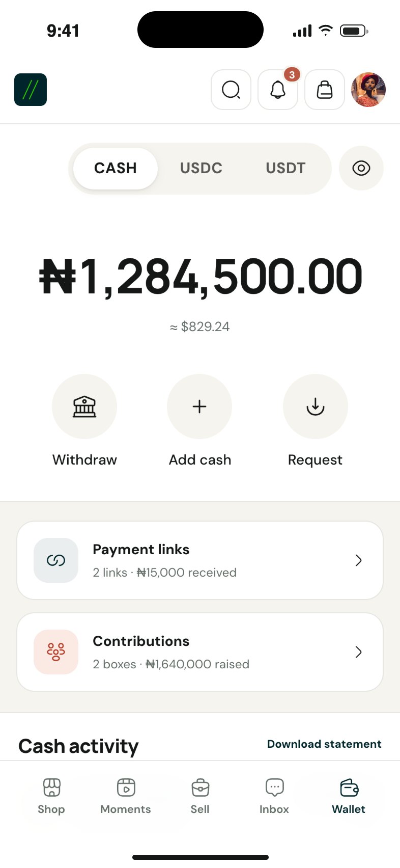The height and width of the screenshot is (868, 400).
Task: Tap the Add cash plus icon
Action: coord(199,406)
